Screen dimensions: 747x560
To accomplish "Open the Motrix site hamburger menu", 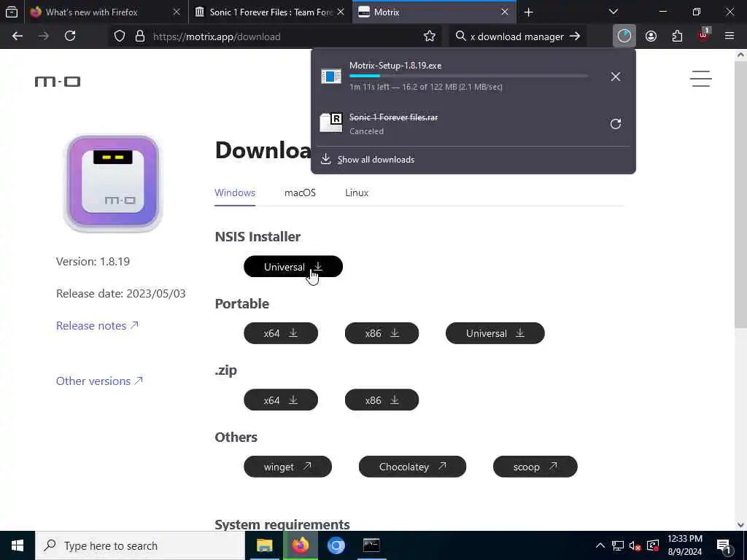I will tap(701, 79).
